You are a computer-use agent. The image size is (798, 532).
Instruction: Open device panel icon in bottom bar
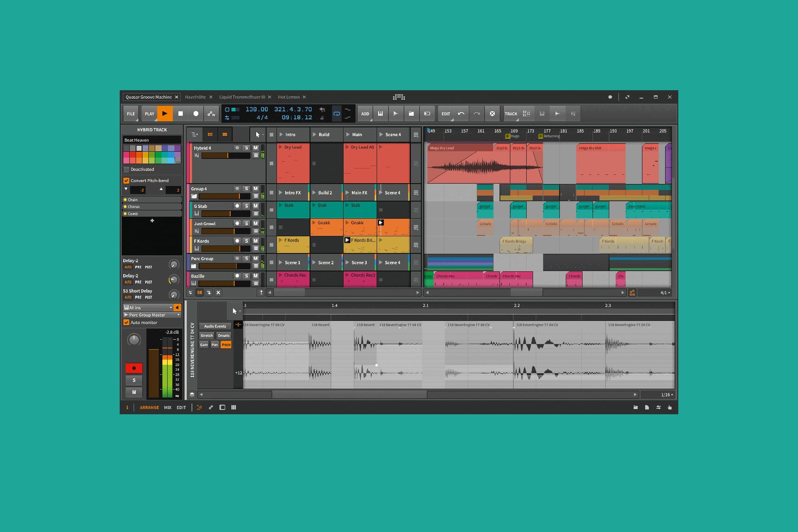click(222, 407)
